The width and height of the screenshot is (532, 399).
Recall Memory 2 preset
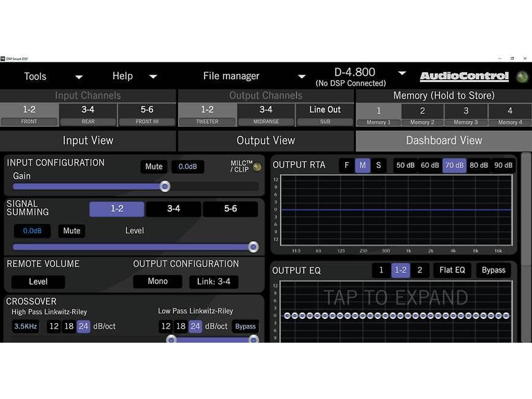[422, 116]
